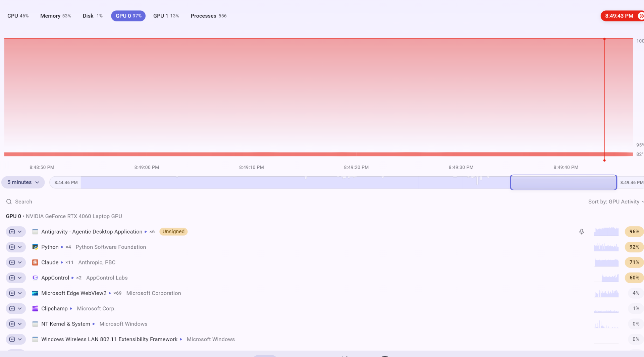The image size is (644, 357).
Task: Expand the NT Kernel & System arrow
Action: tap(94, 324)
